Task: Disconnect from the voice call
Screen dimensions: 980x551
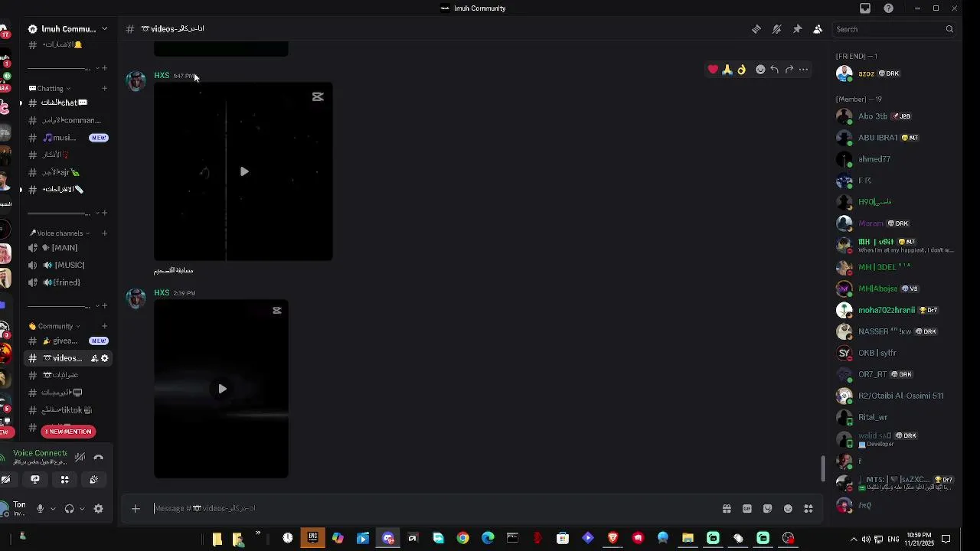Action: pyautogui.click(x=99, y=458)
